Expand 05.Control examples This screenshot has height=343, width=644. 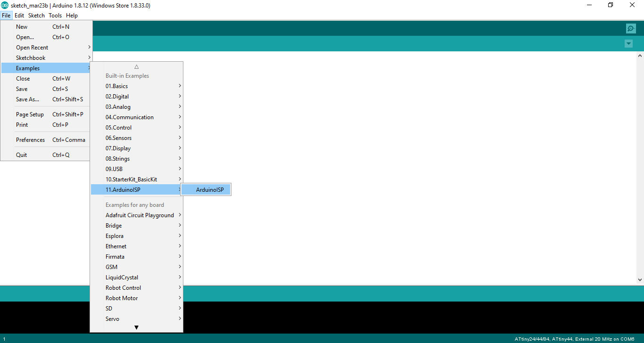(x=137, y=128)
